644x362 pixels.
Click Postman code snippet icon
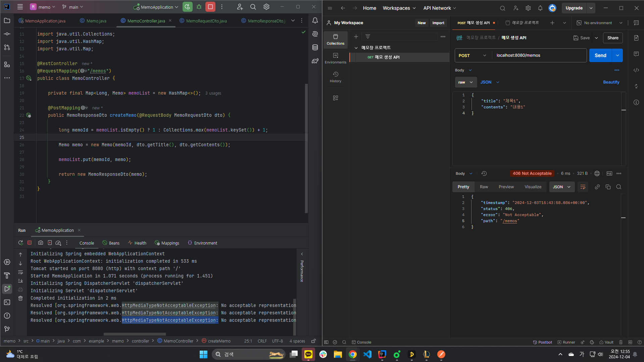tap(636, 70)
